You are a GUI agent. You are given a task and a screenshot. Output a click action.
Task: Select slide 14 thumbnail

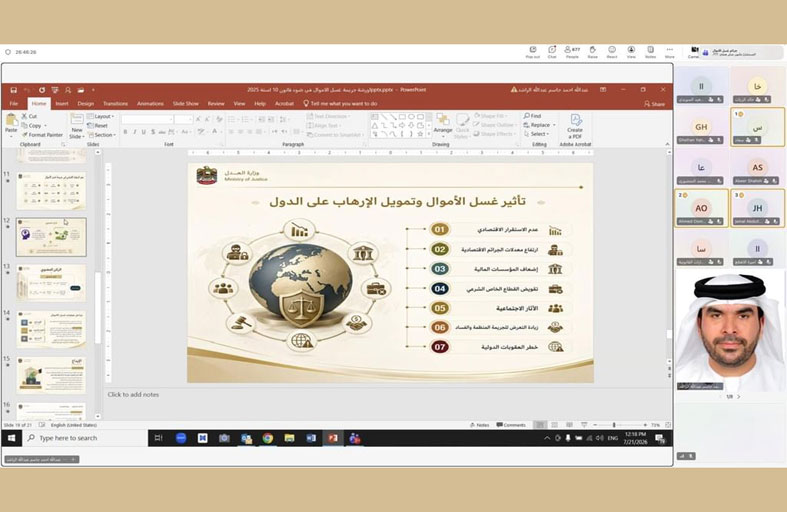(x=51, y=329)
